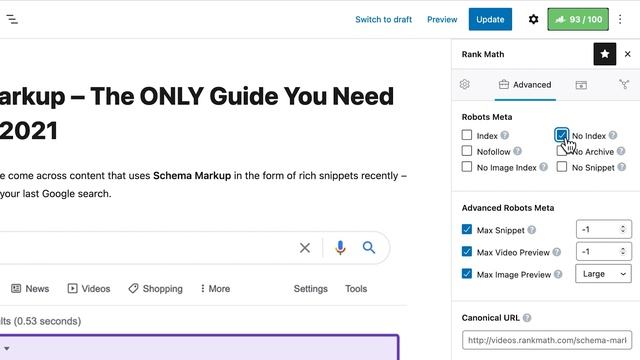Click the microphone voice search icon

pyautogui.click(x=340, y=247)
